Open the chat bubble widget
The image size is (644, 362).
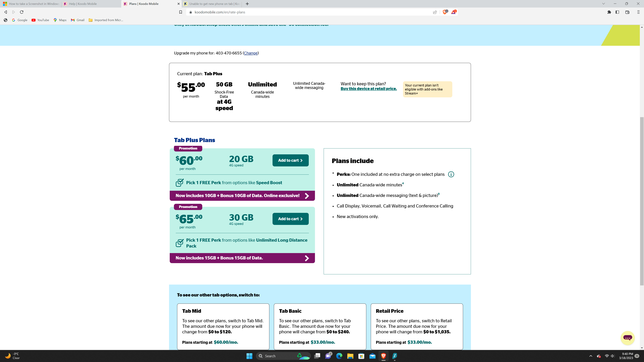pos(628,338)
